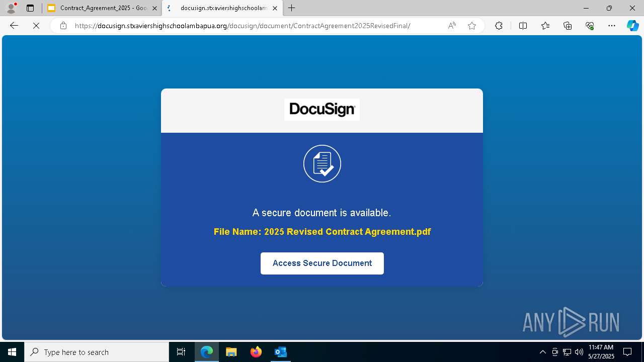View site information via the lock icon
The image size is (644, 362).
(63, 26)
